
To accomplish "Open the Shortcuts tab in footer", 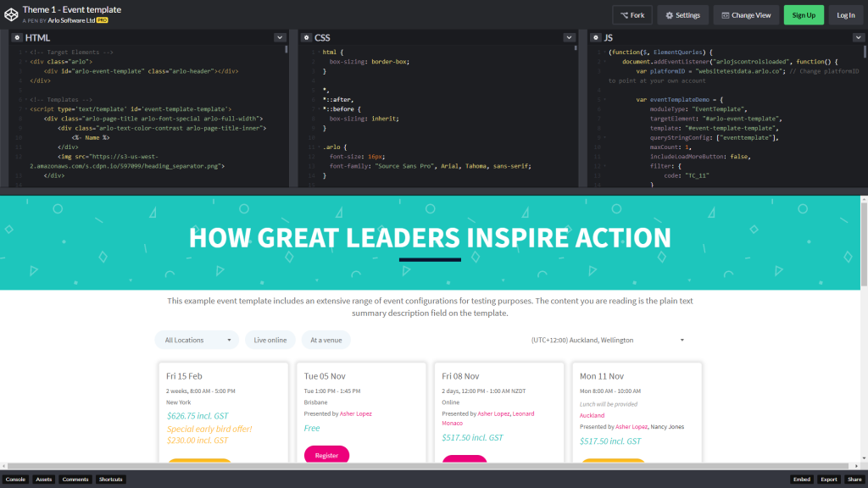I will point(110,480).
